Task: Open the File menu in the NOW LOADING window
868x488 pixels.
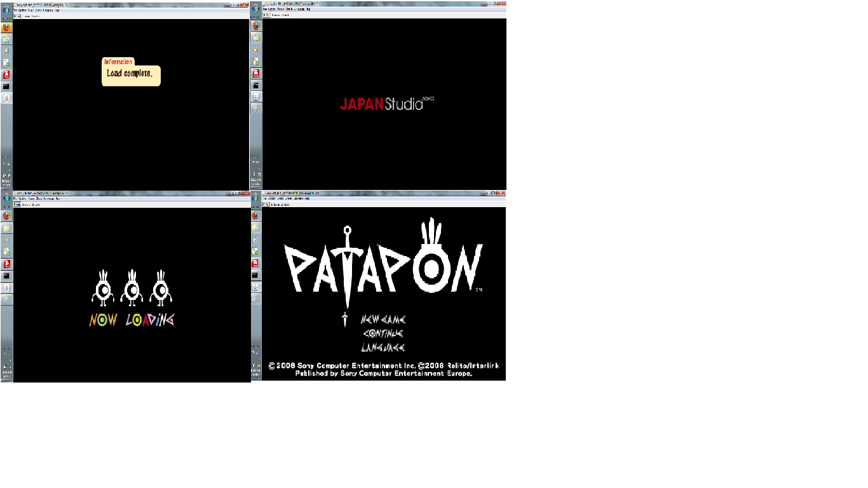Action: 16,199
